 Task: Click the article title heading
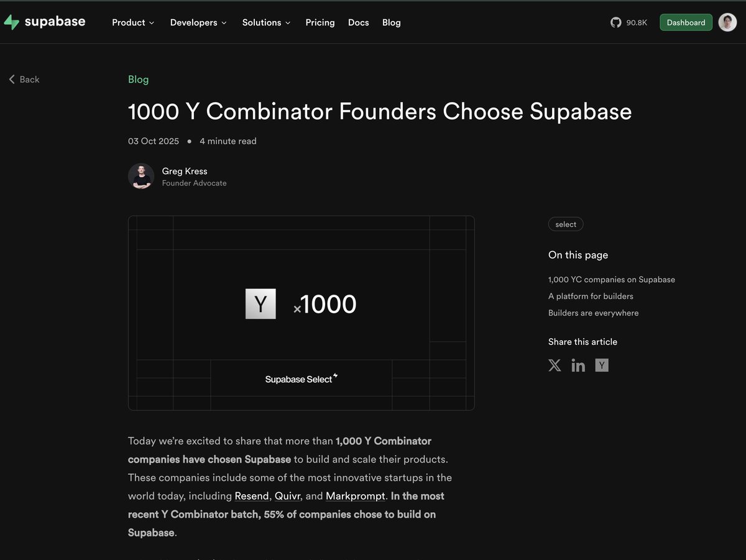tap(380, 112)
